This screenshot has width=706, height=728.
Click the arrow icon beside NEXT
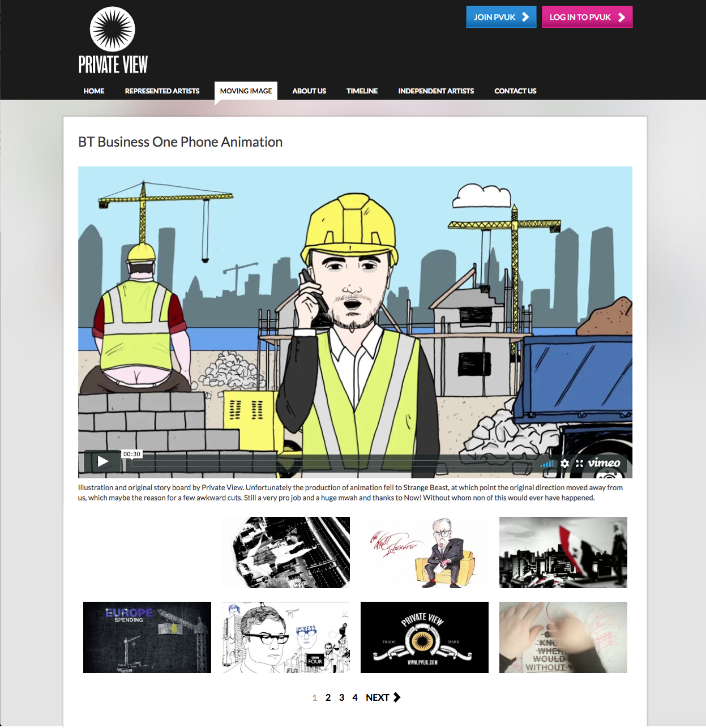coord(397,697)
